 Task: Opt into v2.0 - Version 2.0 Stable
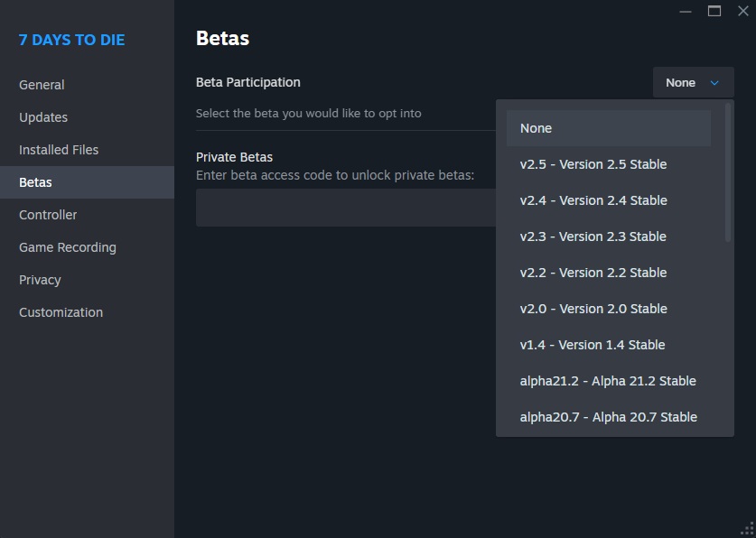click(608, 309)
